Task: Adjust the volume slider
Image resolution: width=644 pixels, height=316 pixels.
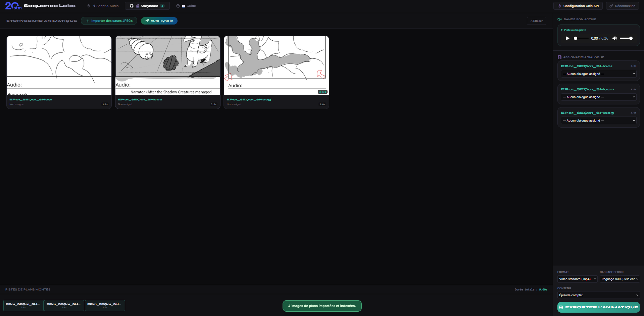Action: 626,38
